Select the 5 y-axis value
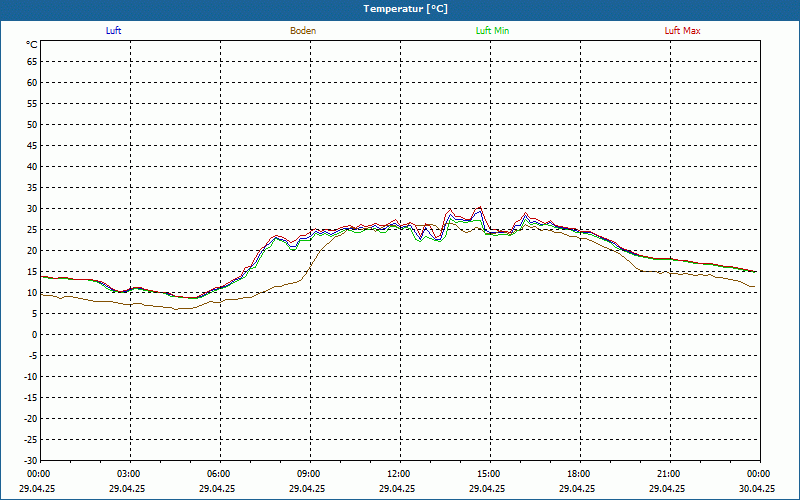 [35, 314]
